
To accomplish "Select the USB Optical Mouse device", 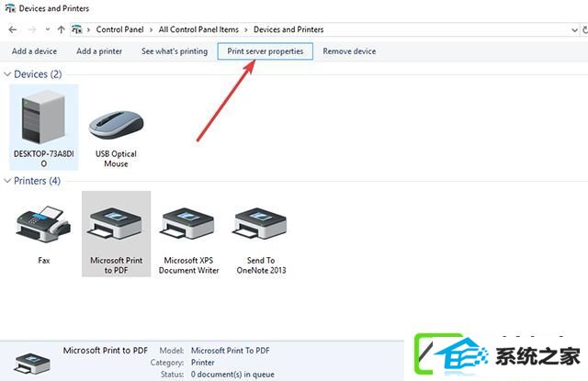I will 116,124.
